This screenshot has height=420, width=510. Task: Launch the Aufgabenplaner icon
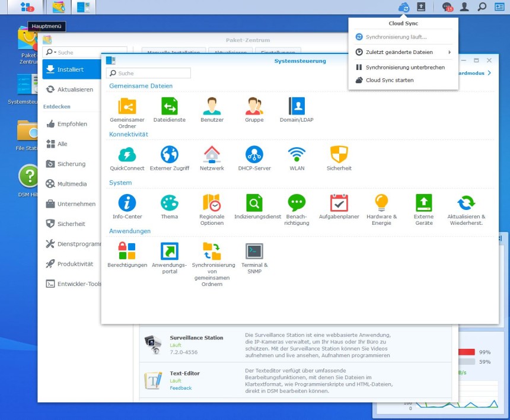339,203
